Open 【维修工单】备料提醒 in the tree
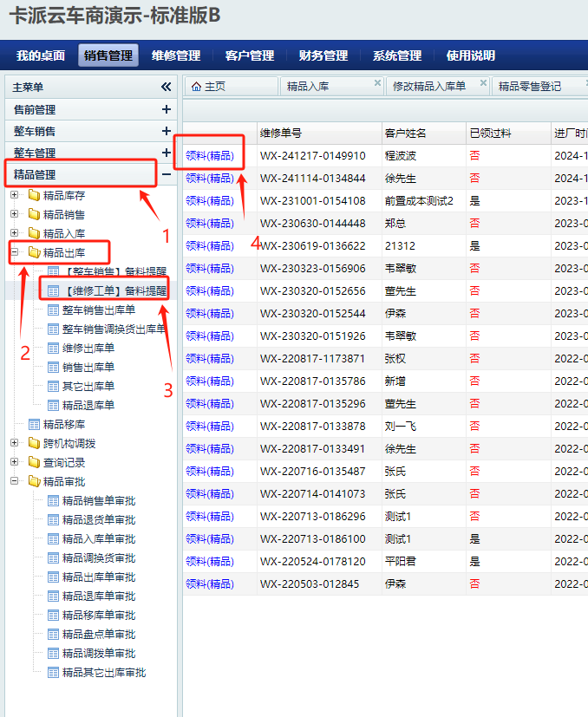588x717 pixels. [x=114, y=290]
